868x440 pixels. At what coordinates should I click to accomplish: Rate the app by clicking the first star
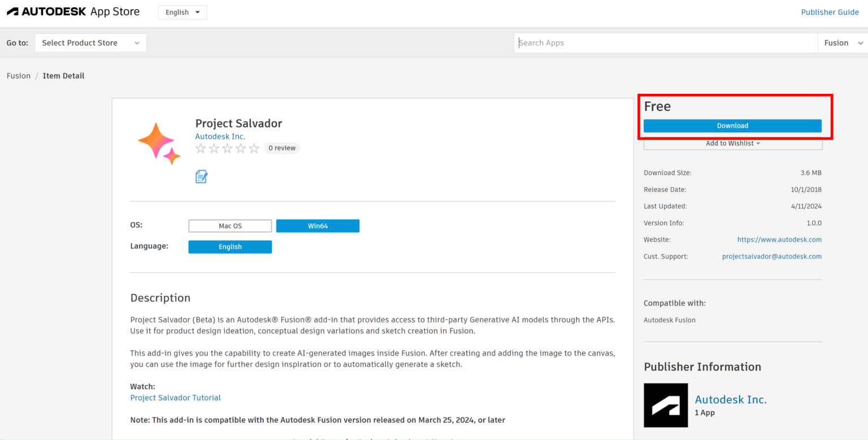(x=201, y=148)
